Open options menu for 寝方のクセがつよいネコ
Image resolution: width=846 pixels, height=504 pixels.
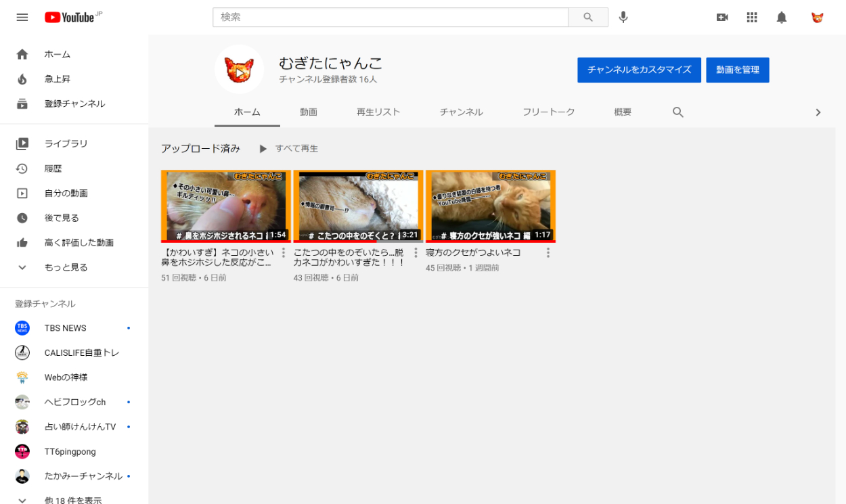(x=548, y=253)
